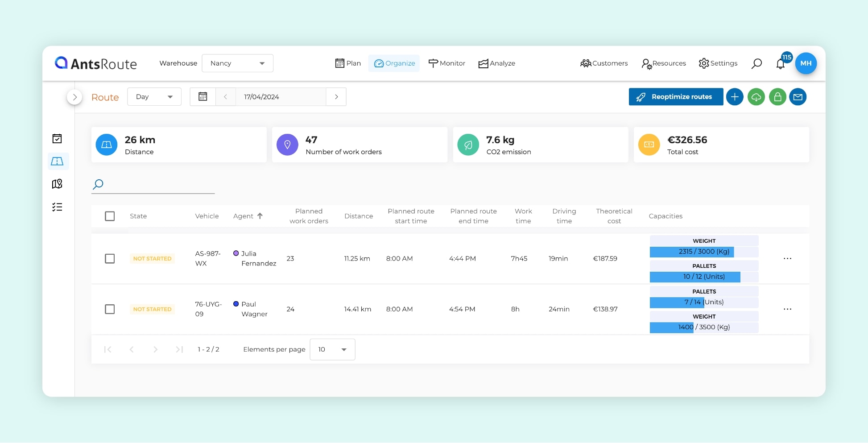The height and width of the screenshot is (443, 868).
Task: Switch to the Monitor tab
Action: point(447,63)
